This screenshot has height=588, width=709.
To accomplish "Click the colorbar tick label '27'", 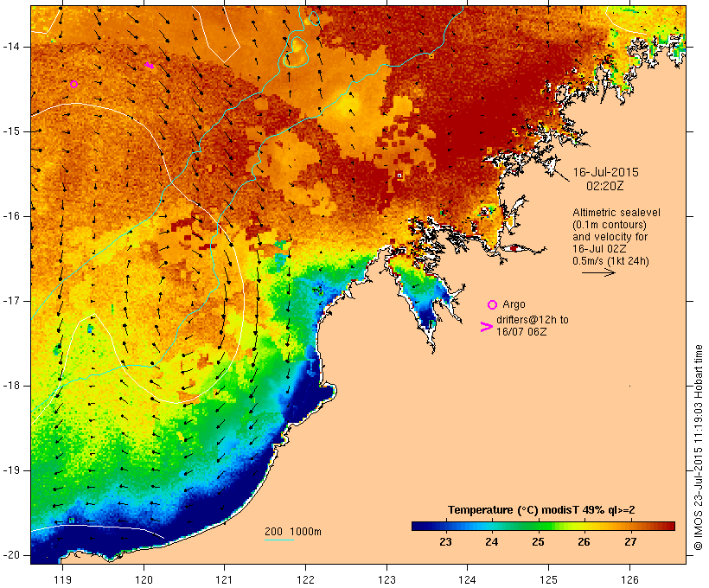I will point(630,542).
